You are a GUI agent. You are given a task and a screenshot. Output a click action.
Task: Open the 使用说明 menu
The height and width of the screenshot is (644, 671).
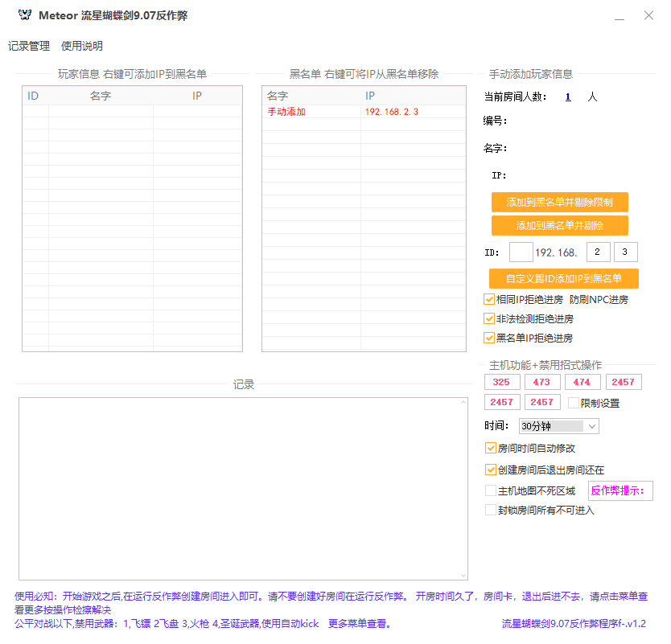(x=82, y=46)
